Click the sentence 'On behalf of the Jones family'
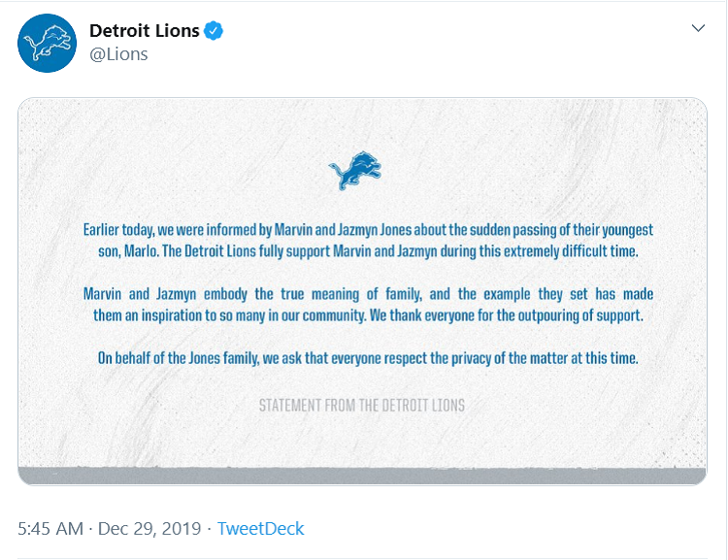Image resolution: width=728 pixels, height=560 pixels. (368, 358)
